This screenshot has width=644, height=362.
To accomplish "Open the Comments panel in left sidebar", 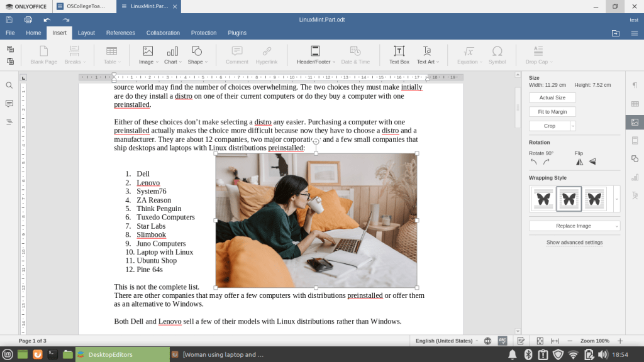I will coord(9,104).
